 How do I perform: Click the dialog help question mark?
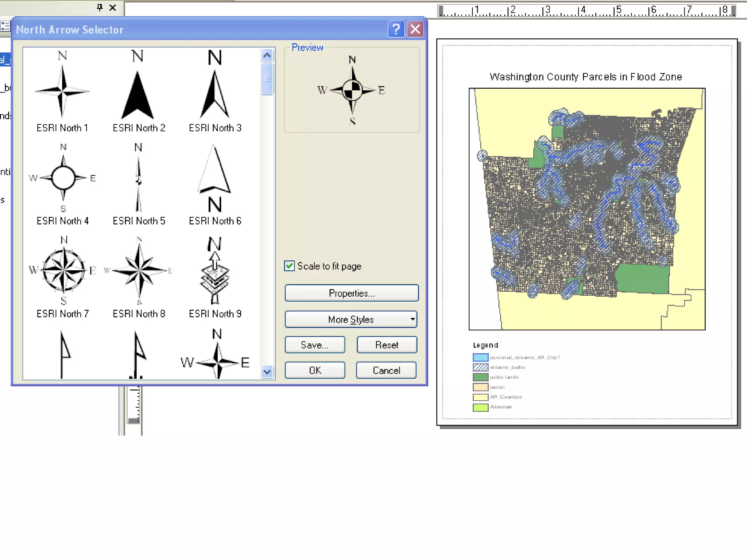pyautogui.click(x=396, y=29)
